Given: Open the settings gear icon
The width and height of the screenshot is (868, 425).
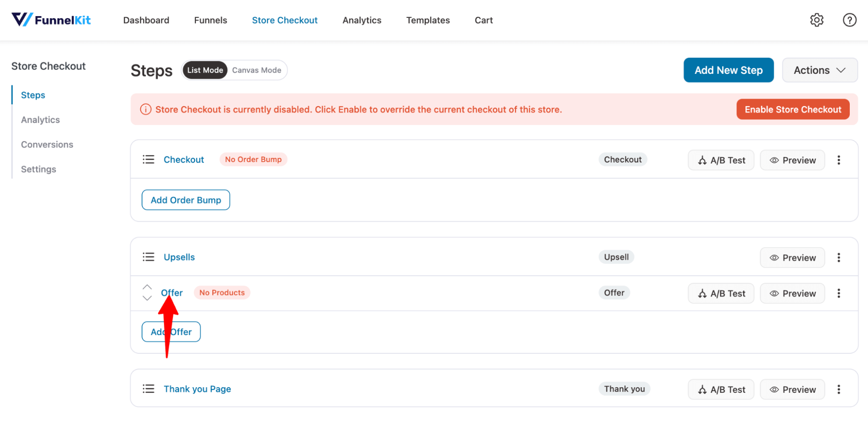Looking at the screenshot, I should pyautogui.click(x=817, y=20).
